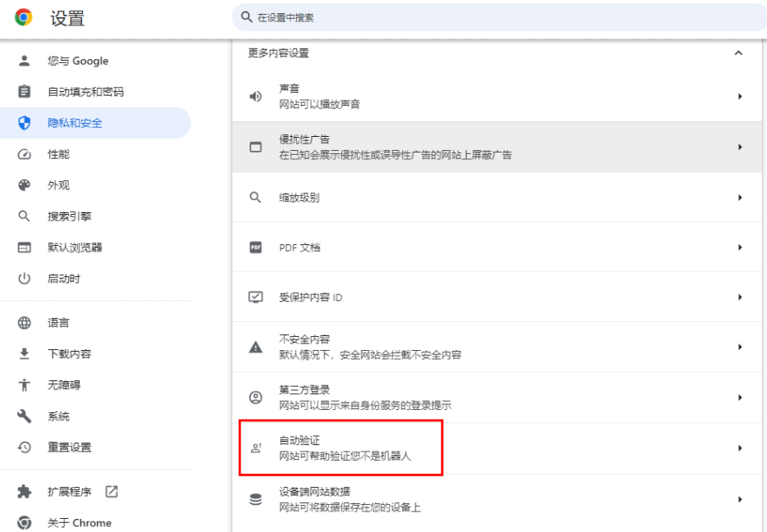Click the window icon in the 侵扰性广告 row
767x532 pixels.
point(255,147)
